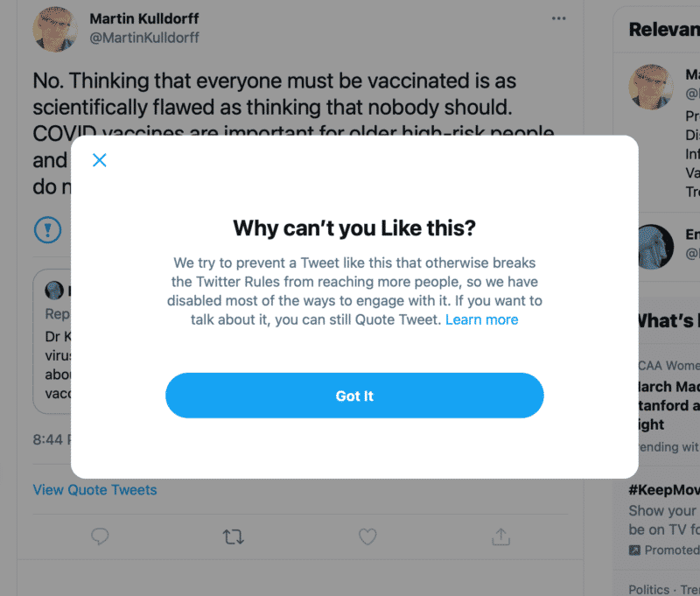Click the blue exclamation warning icon
This screenshot has height=596, width=700.
[x=48, y=230]
